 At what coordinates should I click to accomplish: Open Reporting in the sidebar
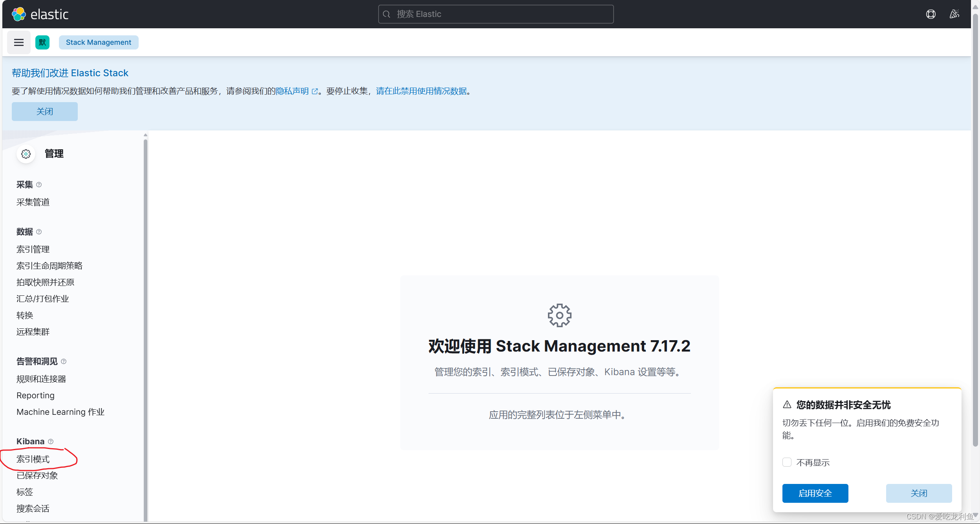tap(35, 396)
